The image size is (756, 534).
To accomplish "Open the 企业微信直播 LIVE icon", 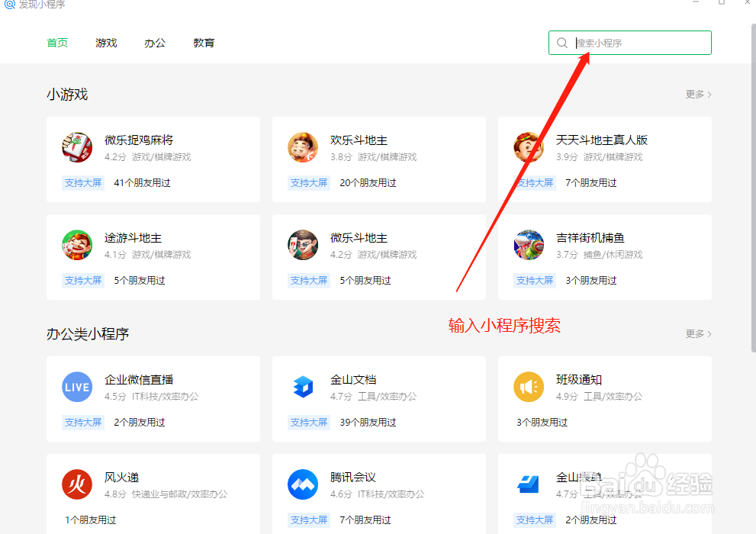I will tap(77, 387).
